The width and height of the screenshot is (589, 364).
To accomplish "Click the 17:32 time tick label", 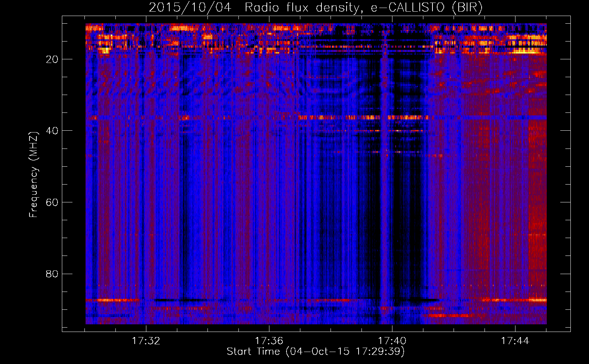I will [146, 341].
